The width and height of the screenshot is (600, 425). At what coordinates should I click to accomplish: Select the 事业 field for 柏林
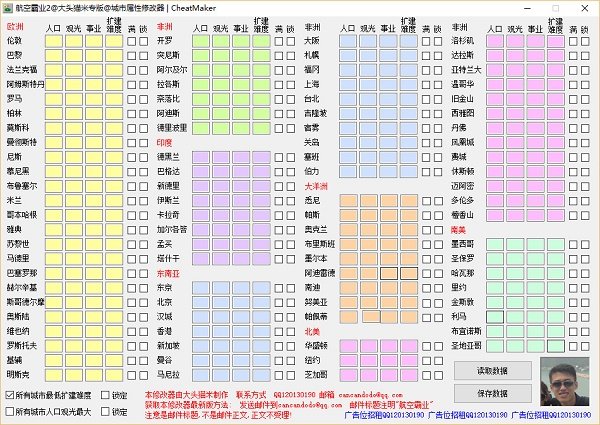(x=94, y=114)
